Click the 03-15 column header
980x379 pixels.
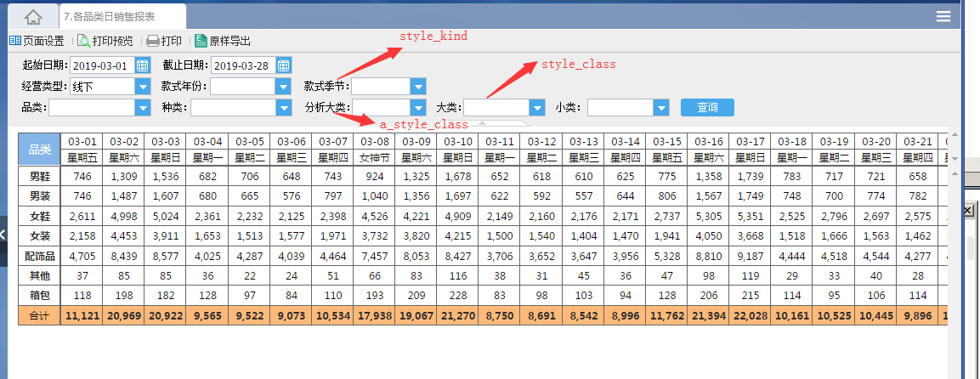[667, 141]
